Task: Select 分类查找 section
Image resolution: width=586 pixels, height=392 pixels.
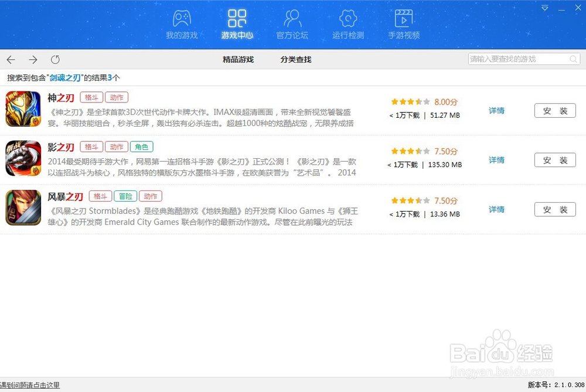Action: pyautogui.click(x=295, y=59)
